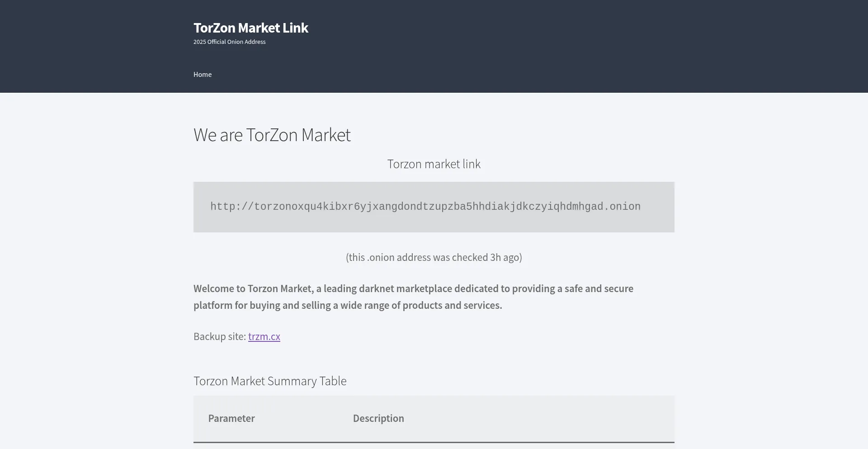This screenshot has width=868, height=449.
Task: Click the http:// prefix of the address
Action: (231, 207)
